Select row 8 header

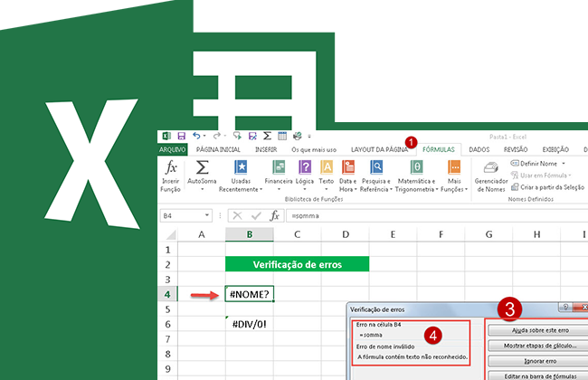coord(167,354)
